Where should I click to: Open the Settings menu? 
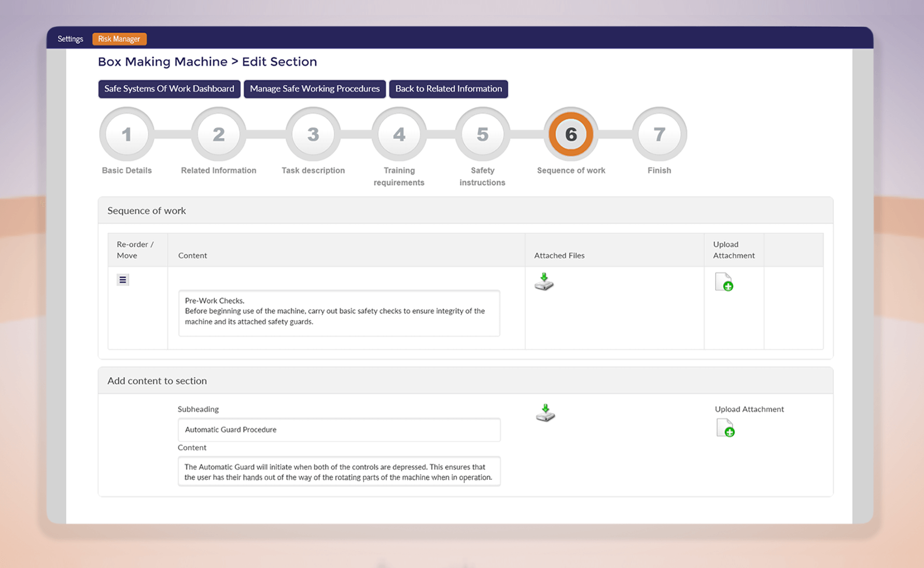tap(71, 38)
